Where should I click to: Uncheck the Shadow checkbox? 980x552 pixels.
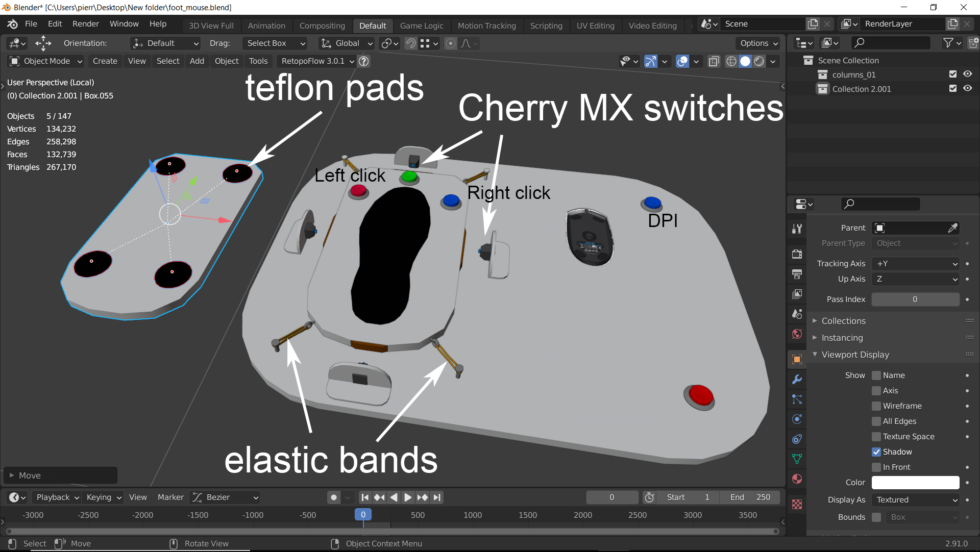click(876, 452)
